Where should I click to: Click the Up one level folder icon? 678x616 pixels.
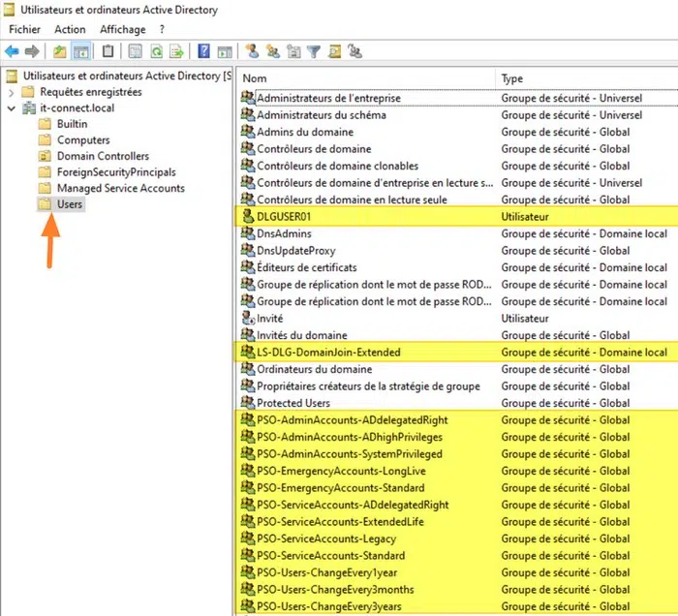60,51
